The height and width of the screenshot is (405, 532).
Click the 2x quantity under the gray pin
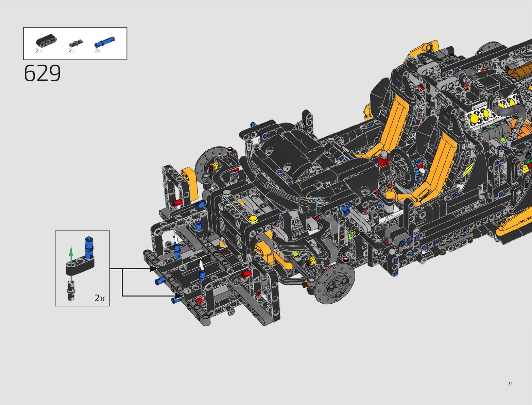click(72, 51)
